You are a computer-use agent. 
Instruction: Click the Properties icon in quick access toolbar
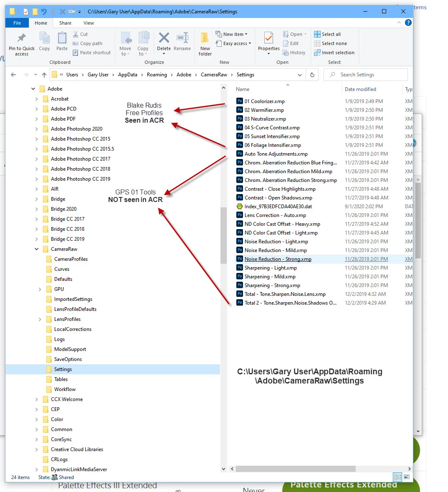pos(26,12)
